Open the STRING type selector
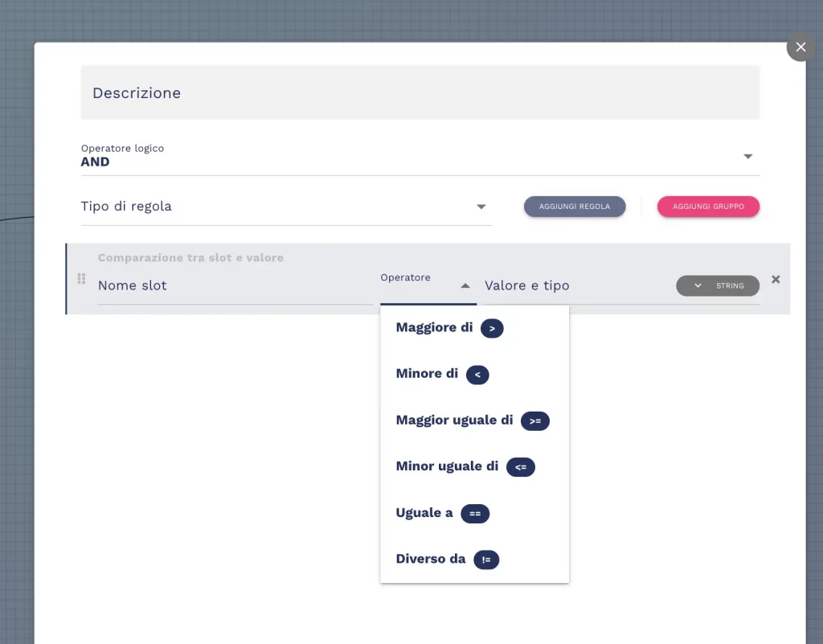The width and height of the screenshot is (823, 644). 718,286
